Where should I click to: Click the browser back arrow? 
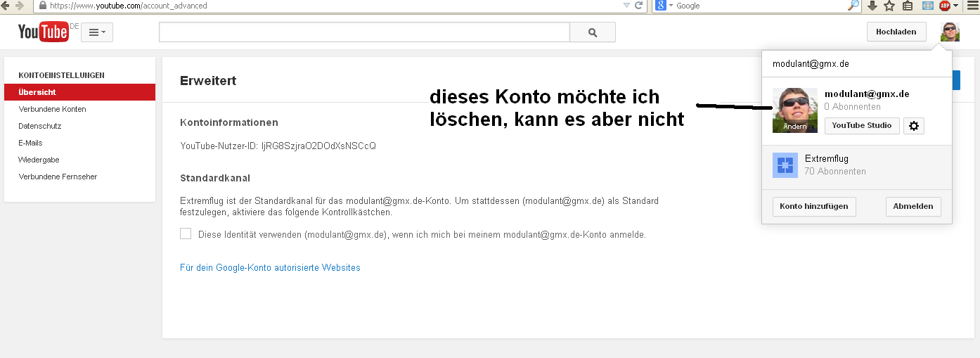coord(6,5)
